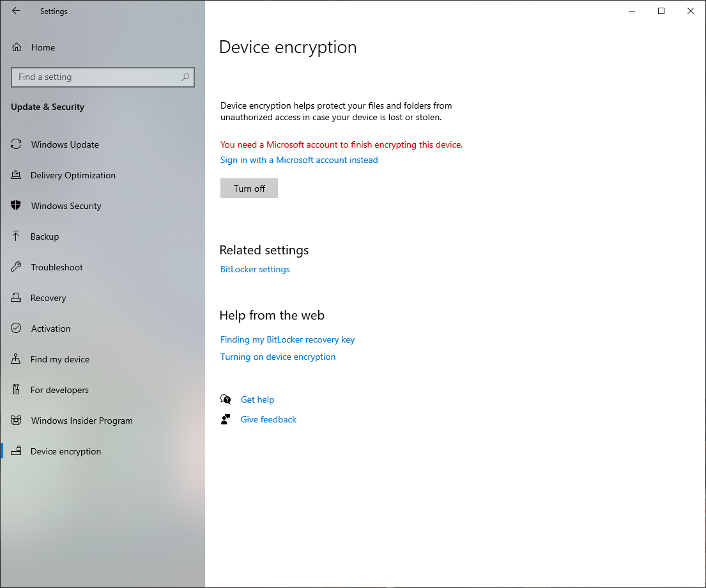Go to Activation settings
The height and width of the screenshot is (588, 706).
103,328
